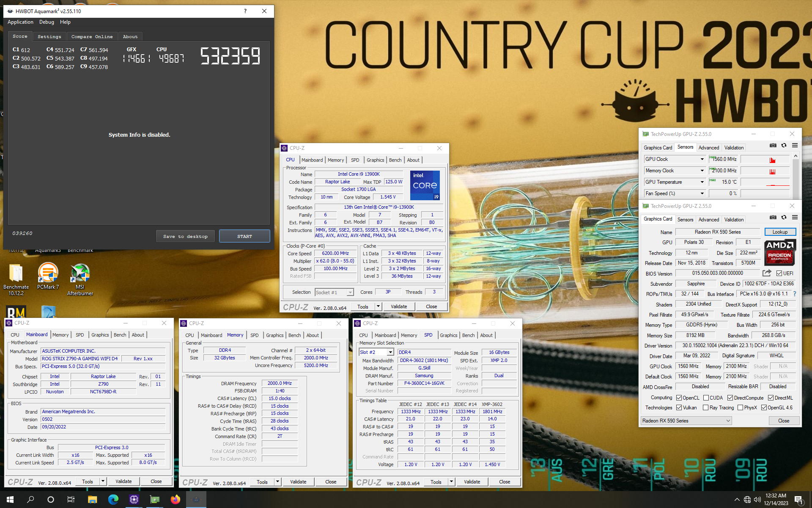Click the GPU Clock sensor graph
The width and height of the screenshot is (812, 508).
click(x=765, y=159)
